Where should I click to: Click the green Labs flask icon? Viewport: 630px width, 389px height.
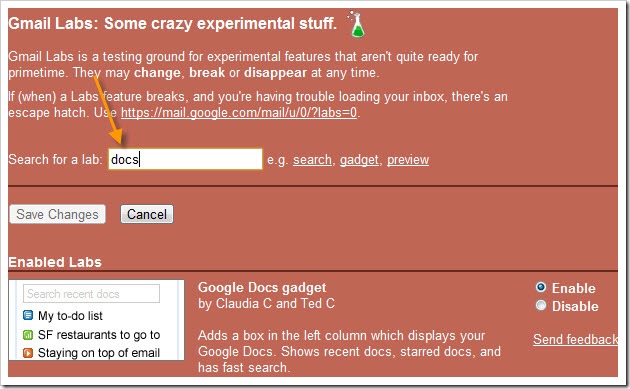pos(356,25)
